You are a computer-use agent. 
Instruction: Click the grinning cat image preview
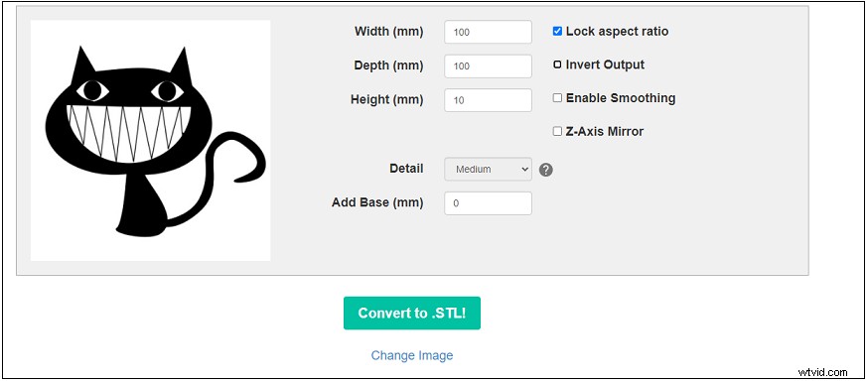pyautogui.click(x=151, y=141)
